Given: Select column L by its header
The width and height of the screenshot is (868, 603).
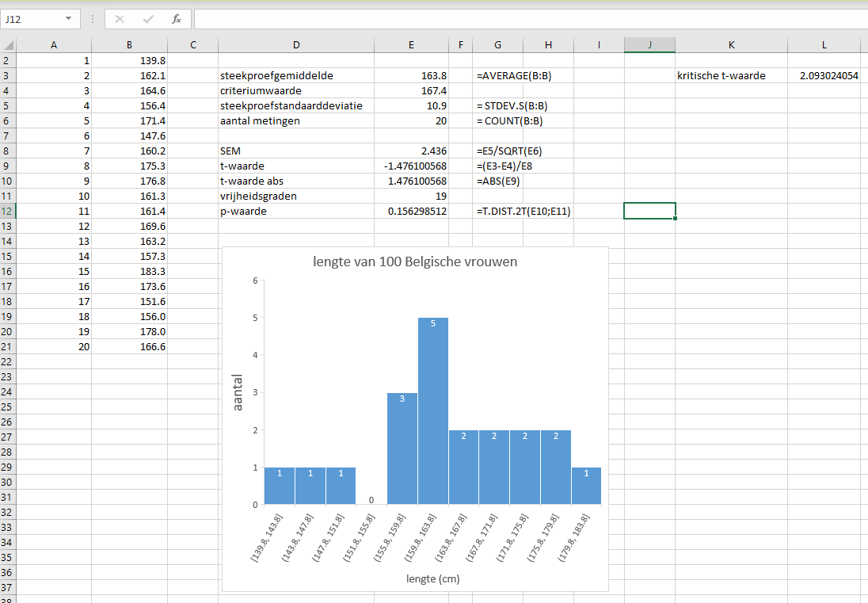Looking at the screenshot, I should tap(824, 45).
